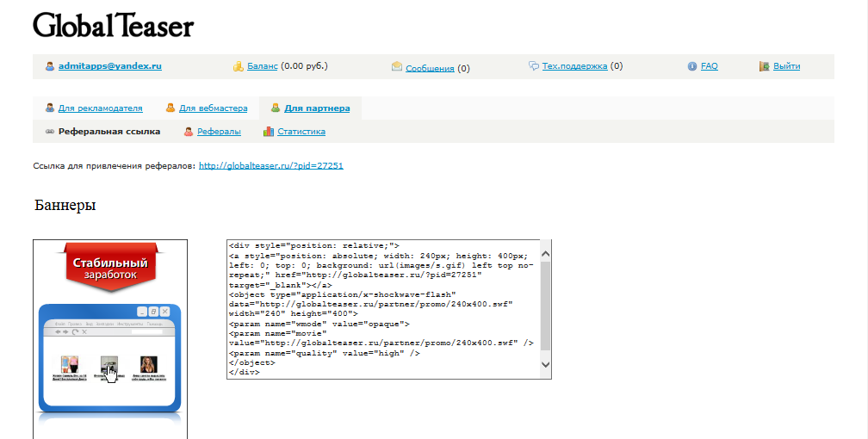Click the person icon beside Для рекламодателя
This screenshot has height=439, width=868.
tap(50, 108)
